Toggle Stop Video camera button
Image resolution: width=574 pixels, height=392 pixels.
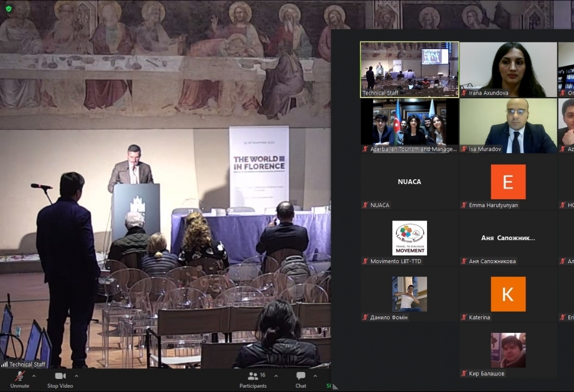[60, 376]
